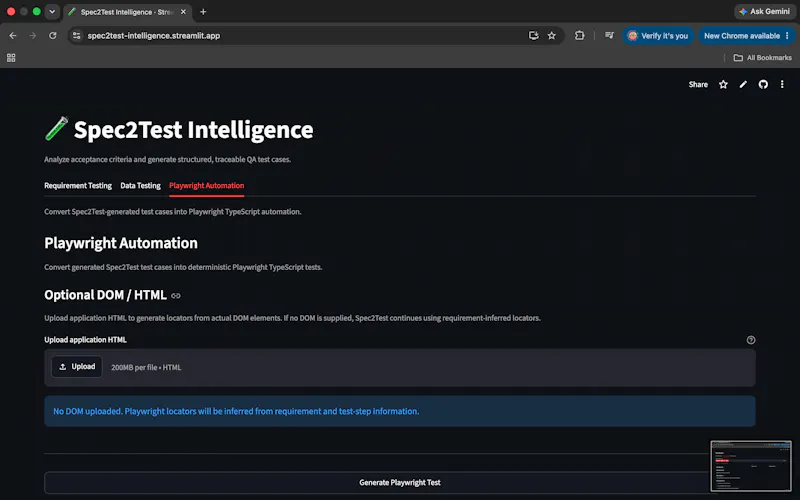
Task: Click the browser forward arrow
Action: pyautogui.click(x=33, y=36)
